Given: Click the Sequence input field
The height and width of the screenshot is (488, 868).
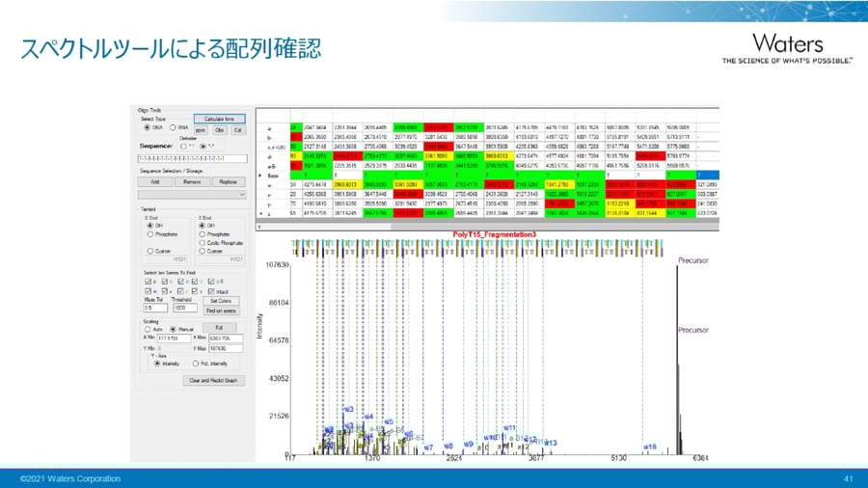Looking at the screenshot, I should pyautogui.click(x=192, y=159).
